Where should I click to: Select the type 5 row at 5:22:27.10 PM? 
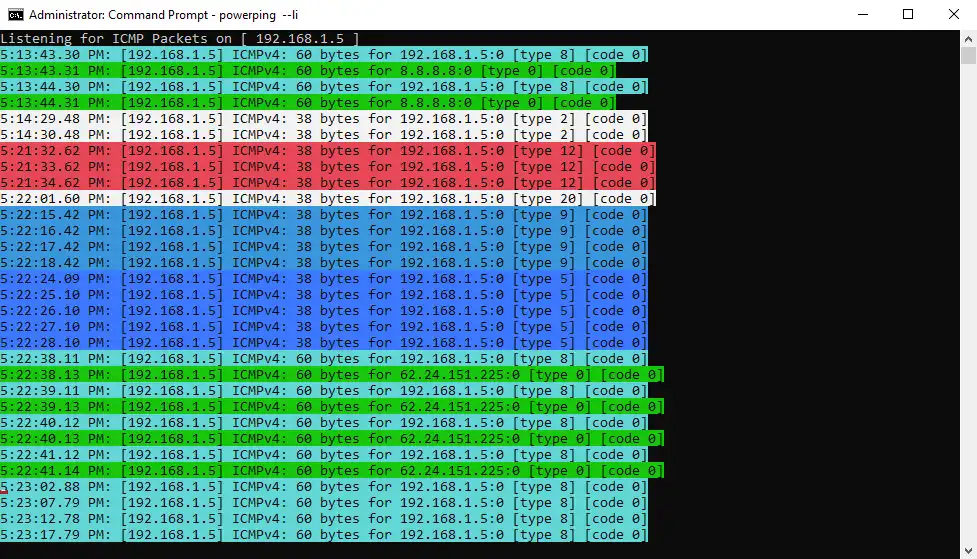[x=324, y=327]
